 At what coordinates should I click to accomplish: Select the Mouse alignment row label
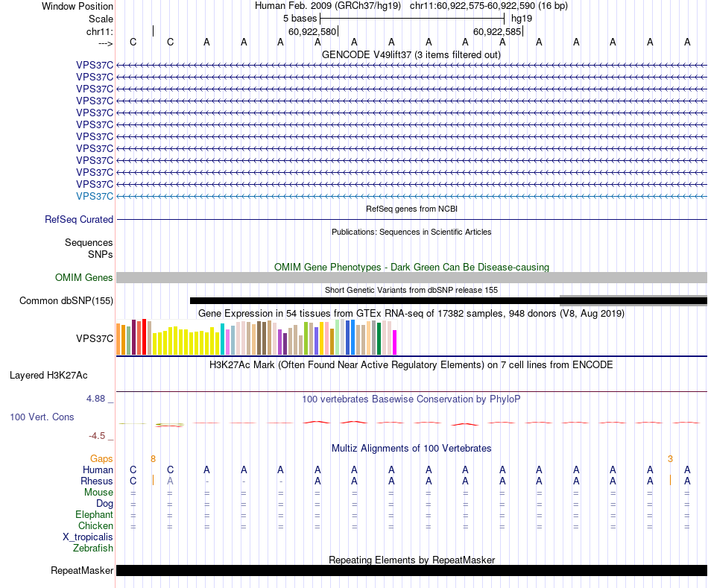(x=99, y=493)
